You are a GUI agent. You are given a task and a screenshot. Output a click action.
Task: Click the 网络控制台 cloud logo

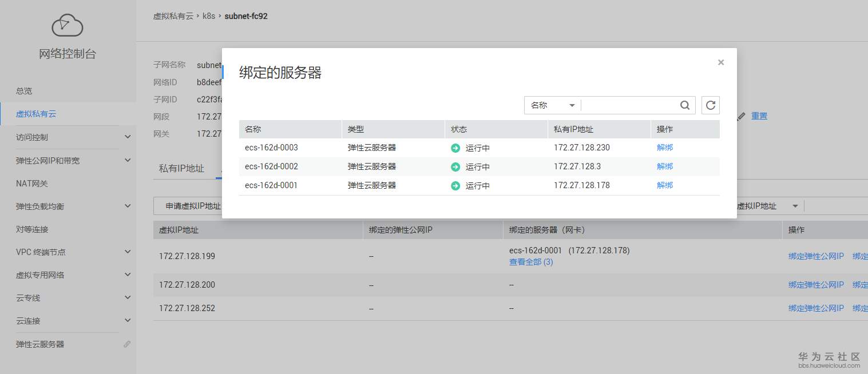(x=67, y=25)
